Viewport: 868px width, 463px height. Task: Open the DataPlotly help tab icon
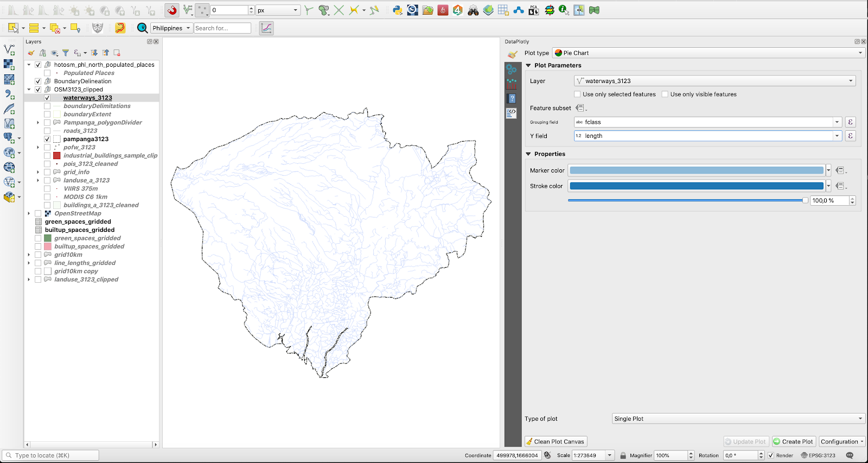512,98
